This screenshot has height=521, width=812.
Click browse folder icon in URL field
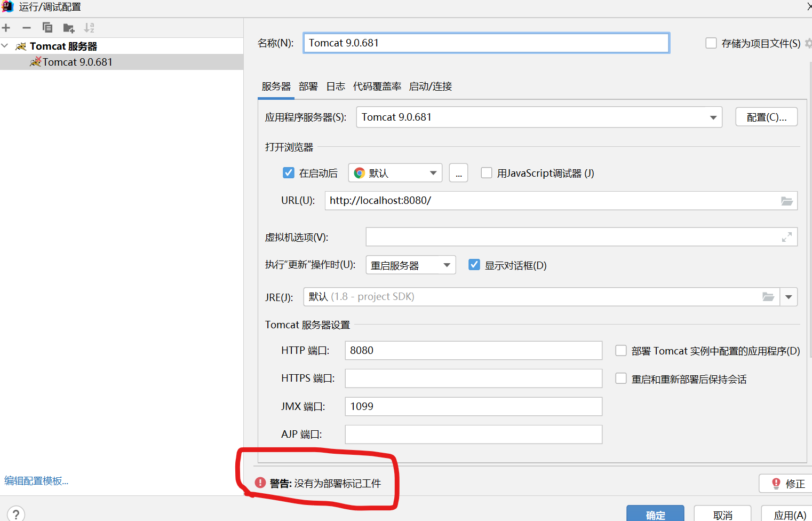[x=787, y=201]
